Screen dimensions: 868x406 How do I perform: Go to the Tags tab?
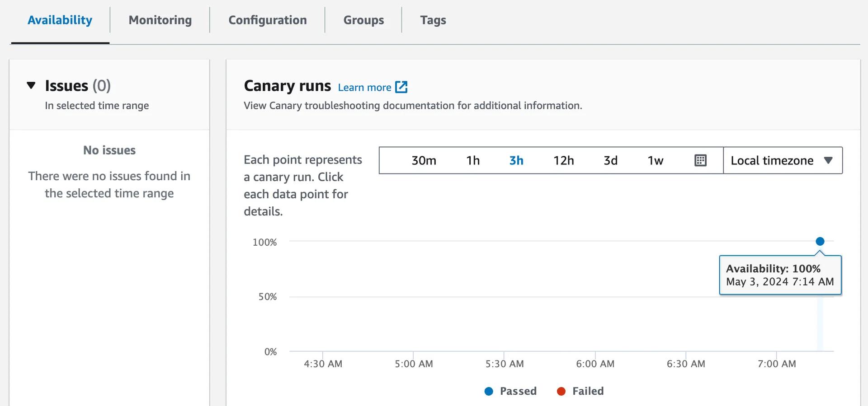coord(433,20)
